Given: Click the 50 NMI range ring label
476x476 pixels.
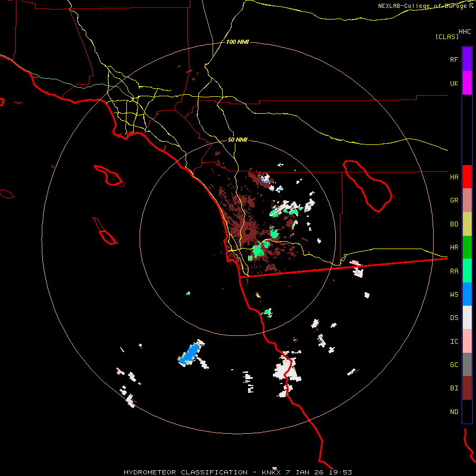Looking at the screenshot, I should coord(237,140).
